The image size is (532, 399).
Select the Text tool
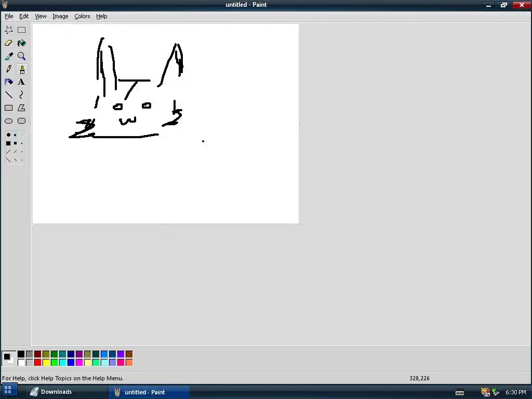[22, 82]
